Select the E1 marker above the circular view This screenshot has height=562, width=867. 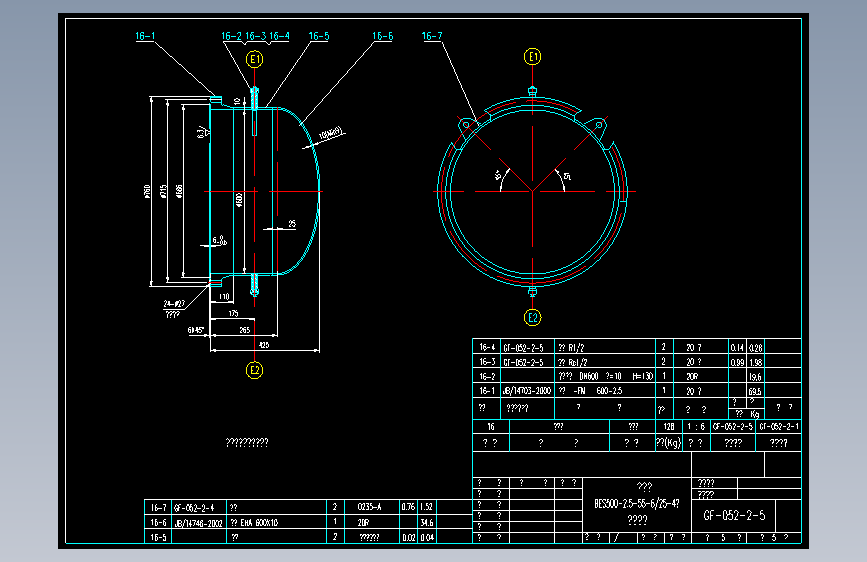coord(532,56)
